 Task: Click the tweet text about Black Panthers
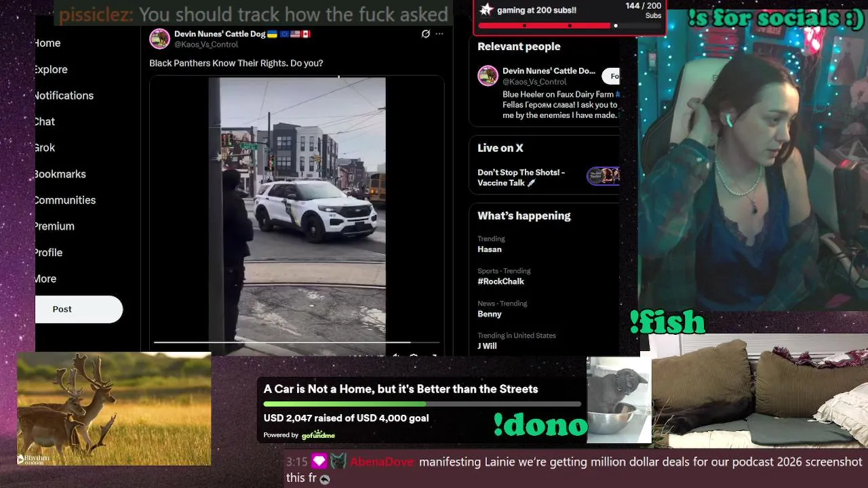[x=236, y=63]
